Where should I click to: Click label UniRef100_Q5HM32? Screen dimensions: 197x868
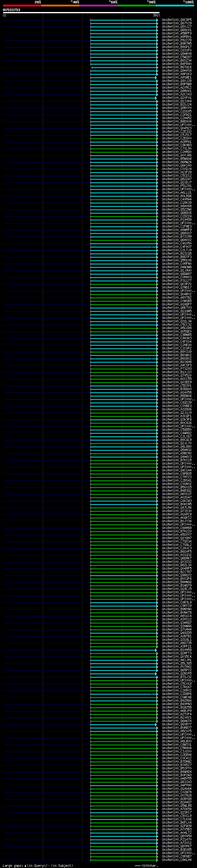point(177,450)
